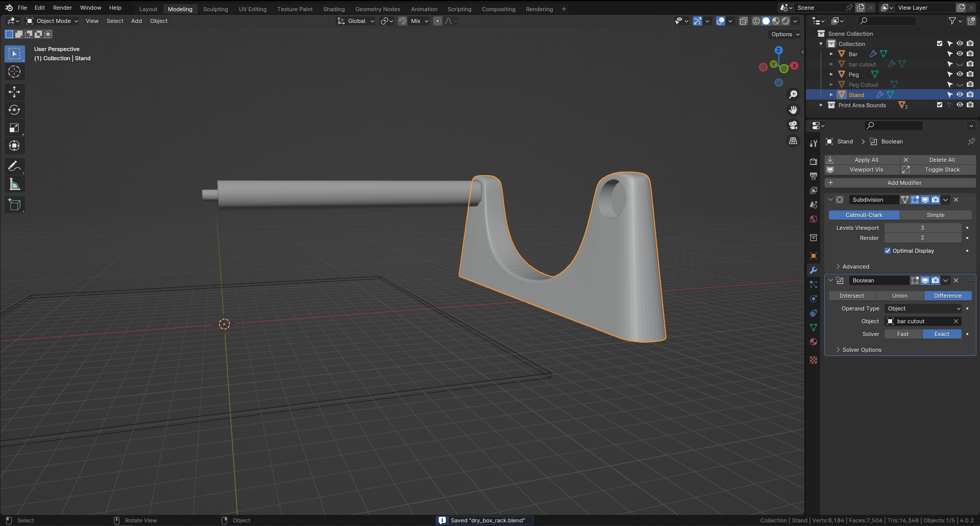Click the Z axis on navigation gizmo

click(x=779, y=50)
